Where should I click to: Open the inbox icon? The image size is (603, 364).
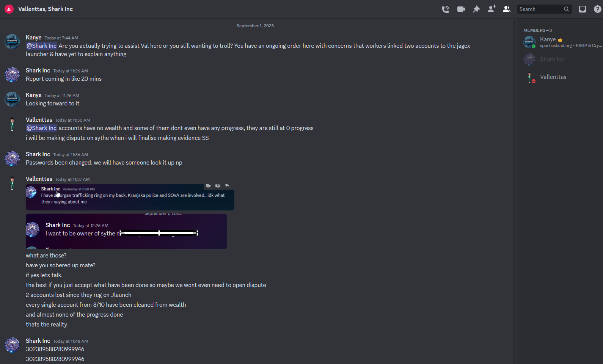point(583,9)
